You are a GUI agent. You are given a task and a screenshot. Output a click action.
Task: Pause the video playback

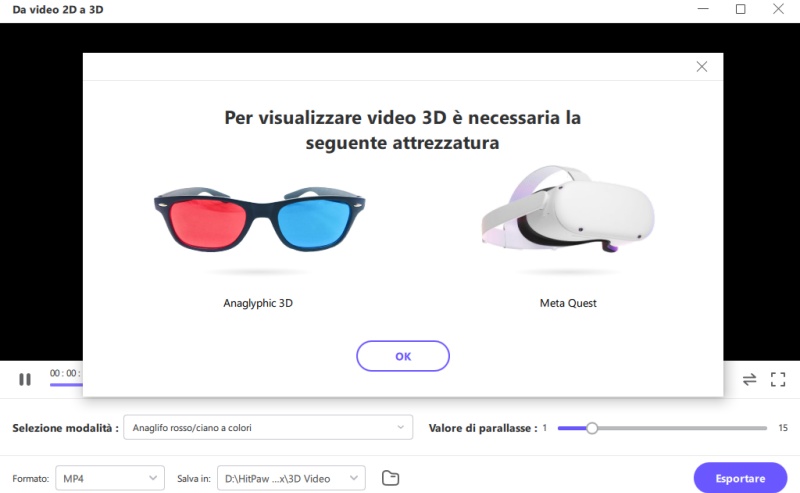coord(24,379)
